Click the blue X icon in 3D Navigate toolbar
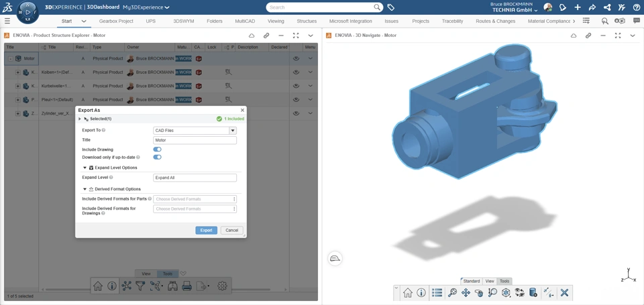The height and width of the screenshot is (305, 644). [564, 293]
